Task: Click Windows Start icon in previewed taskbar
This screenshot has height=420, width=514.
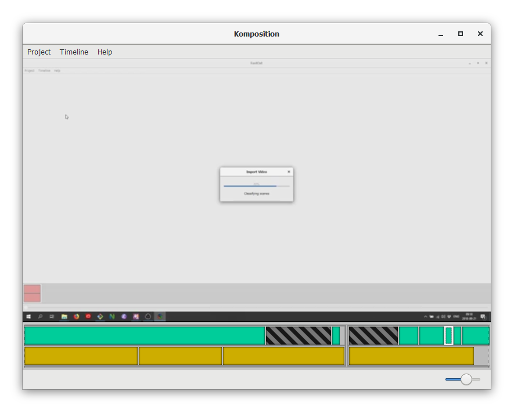Action: (28, 317)
